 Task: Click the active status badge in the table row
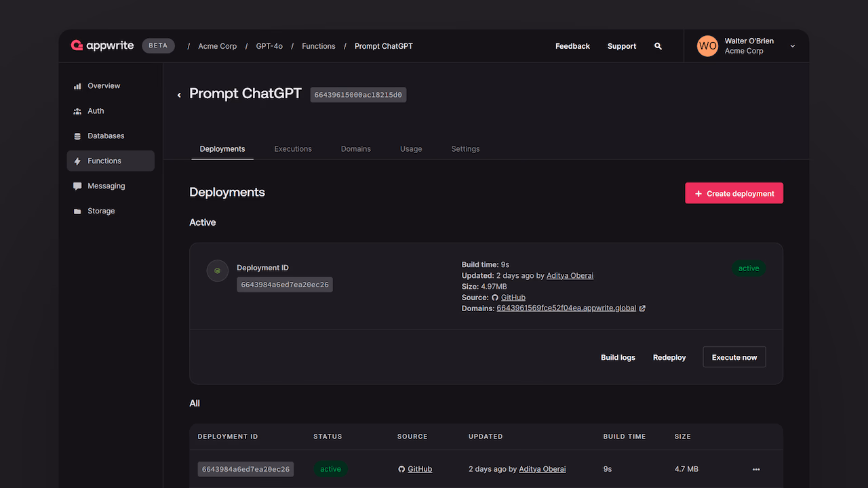(x=330, y=469)
